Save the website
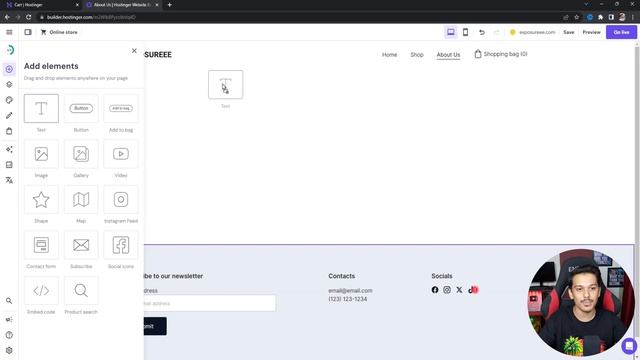 coord(569,32)
